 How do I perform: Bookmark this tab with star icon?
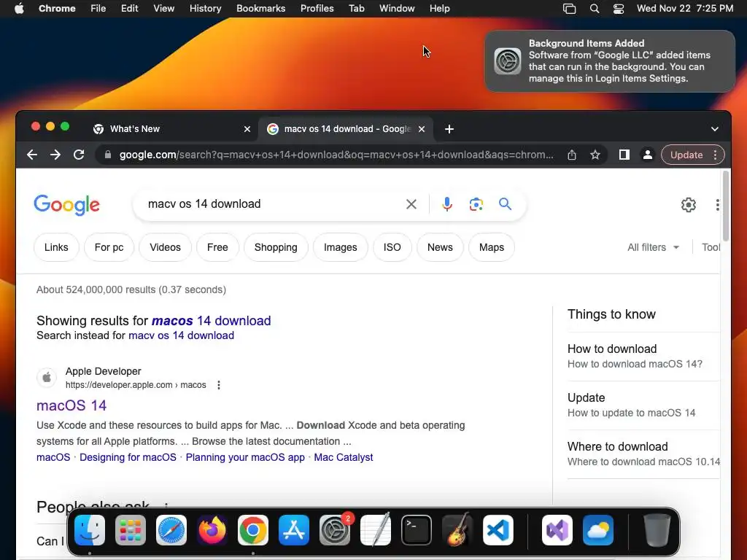(x=595, y=155)
